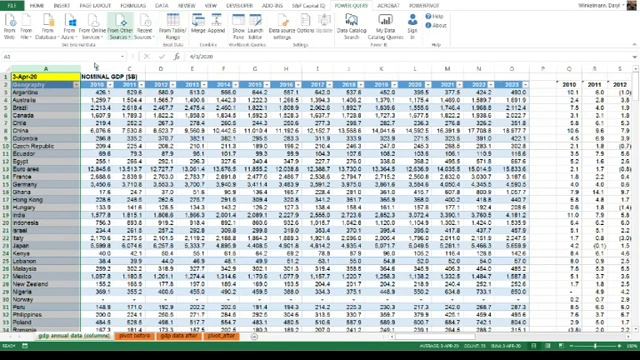Image resolution: width=640 pixels, height=360 pixels.
Task: Open the From Database menu button
Action: pos(47,27)
